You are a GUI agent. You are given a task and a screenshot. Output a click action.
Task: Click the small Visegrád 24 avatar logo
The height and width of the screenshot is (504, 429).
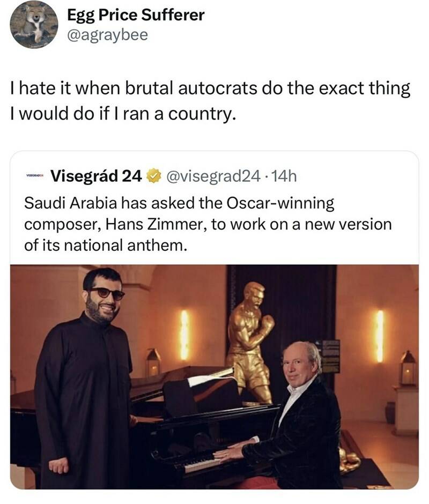pyautogui.click(x=35, y=175)
